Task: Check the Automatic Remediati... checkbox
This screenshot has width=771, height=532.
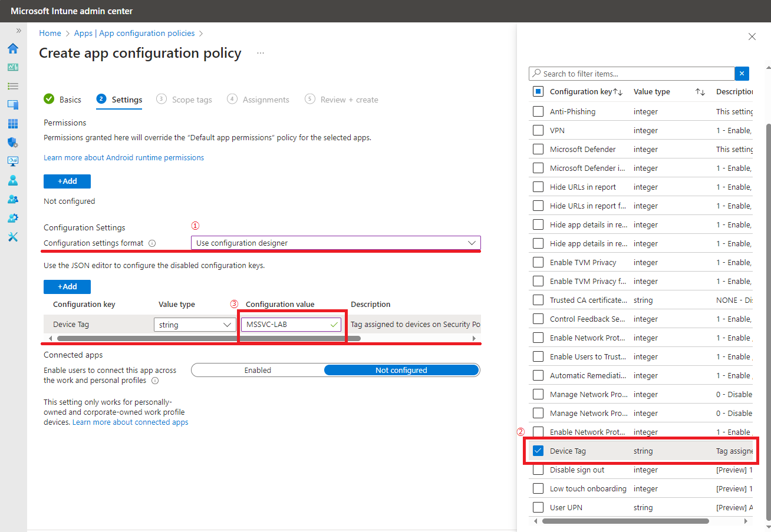Action: [538, 375]
